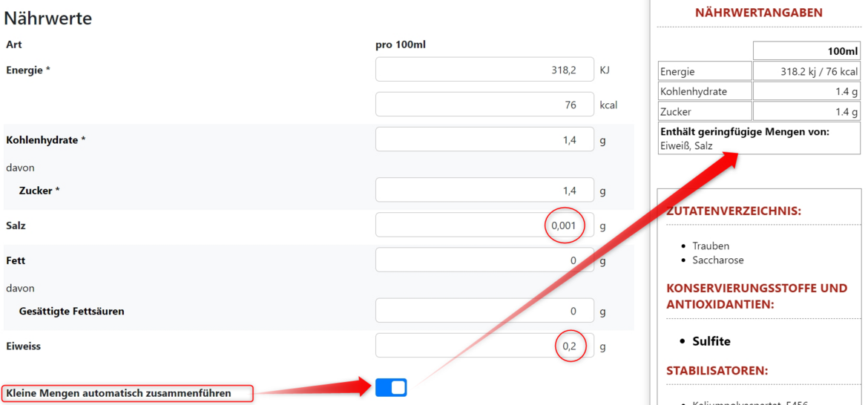Select the Kohlenhydrate value field
868x405 pixels.
pyautogui.click(x=484, y=140)
